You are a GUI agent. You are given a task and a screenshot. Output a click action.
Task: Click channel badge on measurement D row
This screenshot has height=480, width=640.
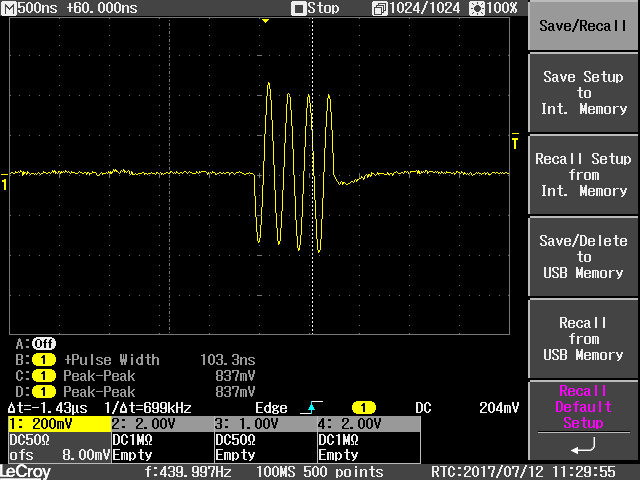tap(44, 392)
